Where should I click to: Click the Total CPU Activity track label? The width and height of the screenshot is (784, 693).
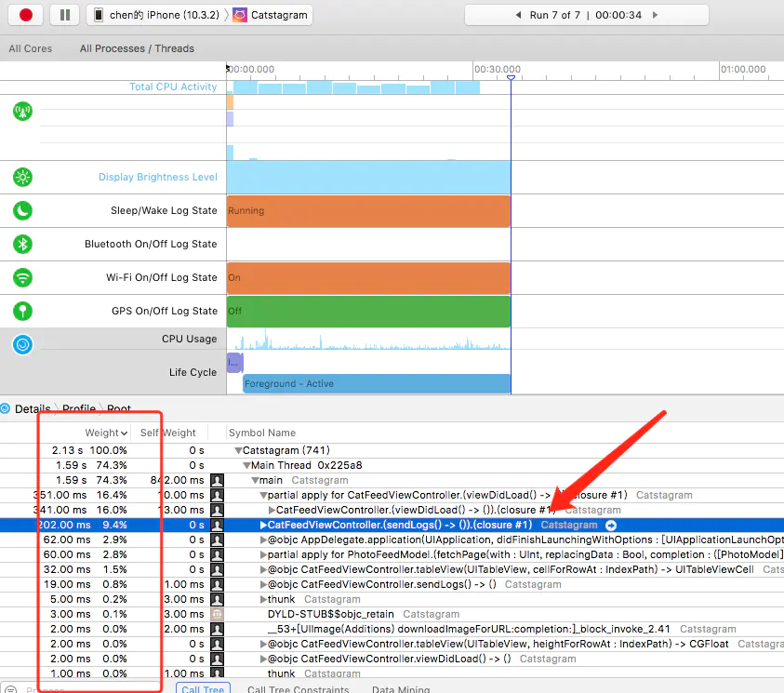point(173,87)
